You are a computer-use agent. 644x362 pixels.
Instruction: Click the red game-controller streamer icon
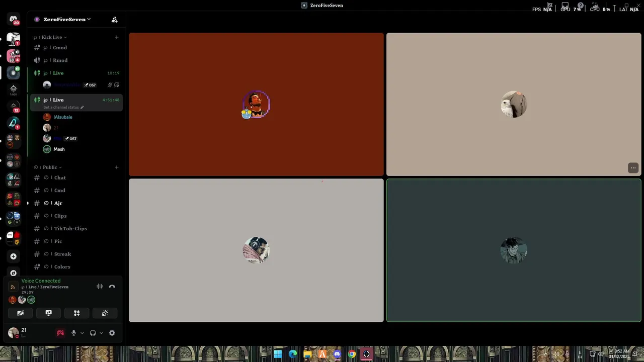[60, 333]
